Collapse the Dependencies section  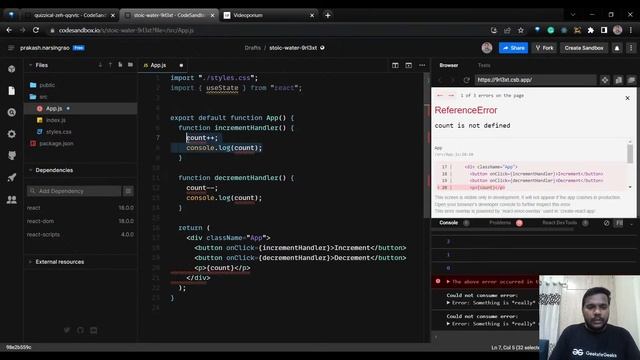[x=30, y=170]
